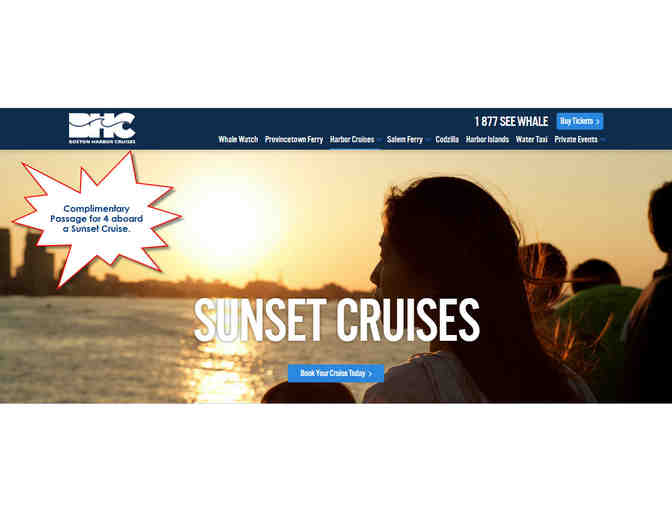Open the Codzilla menu item
This screenshot has height=510, width=672.
pos(447,139)
